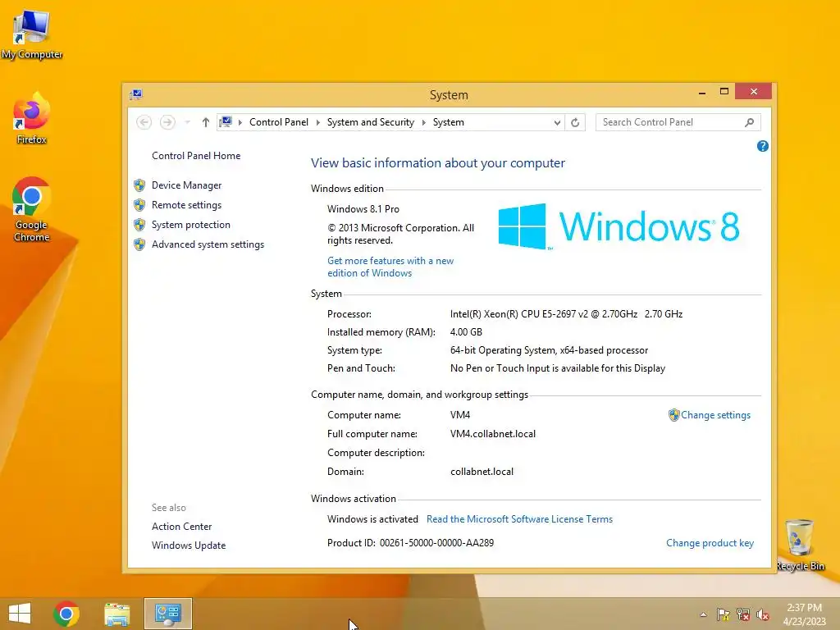
Task: Expand arrow after System and Security
Action: coord(424,123)
